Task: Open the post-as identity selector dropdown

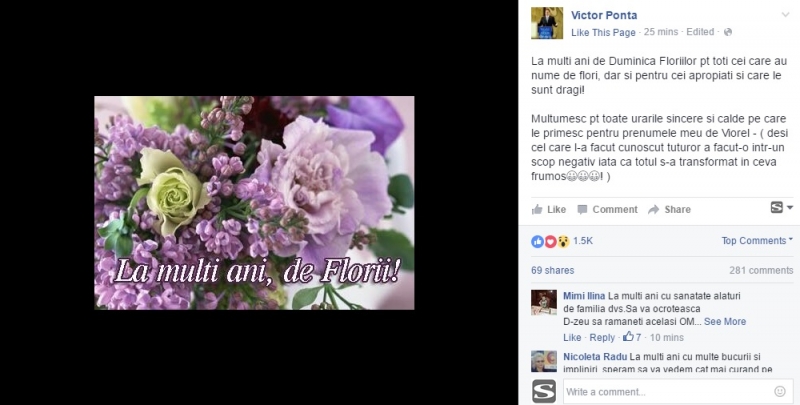Action: point(782,208)
